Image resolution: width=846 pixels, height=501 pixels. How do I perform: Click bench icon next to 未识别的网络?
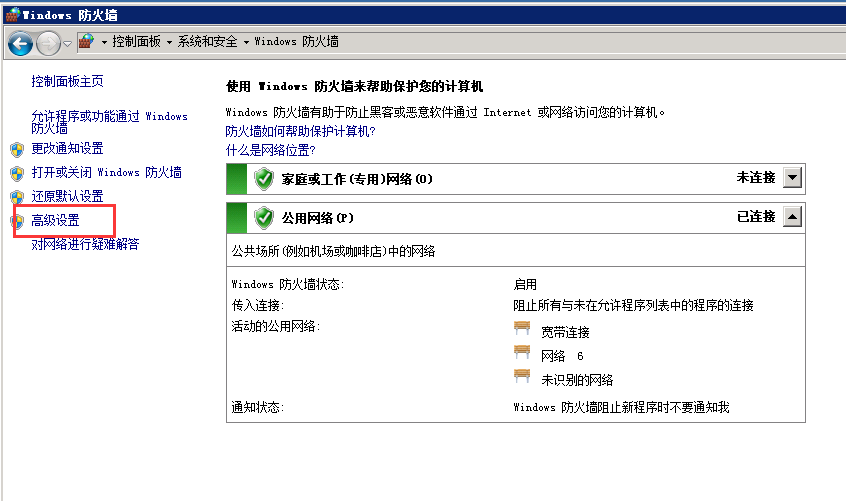pyautogui.click(x=522, y=376)
